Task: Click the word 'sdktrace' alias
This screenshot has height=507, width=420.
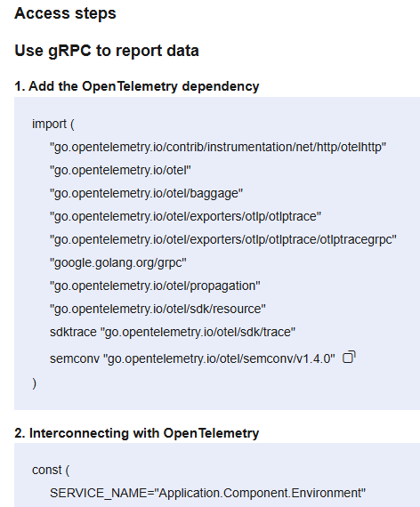Action: tap(73, 332)
